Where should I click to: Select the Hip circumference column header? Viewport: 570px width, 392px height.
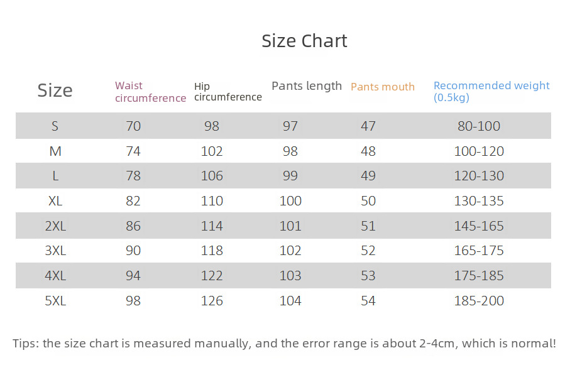228,92
